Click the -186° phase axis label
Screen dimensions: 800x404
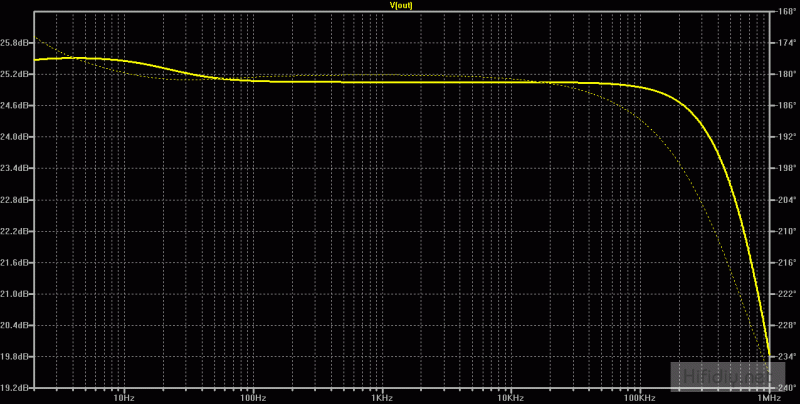click(x=784, y=106)
